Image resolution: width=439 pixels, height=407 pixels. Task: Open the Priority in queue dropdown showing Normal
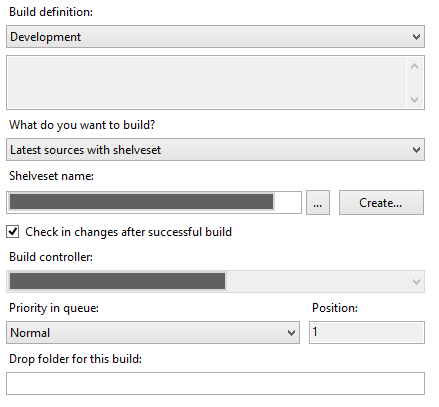(153, 333)
